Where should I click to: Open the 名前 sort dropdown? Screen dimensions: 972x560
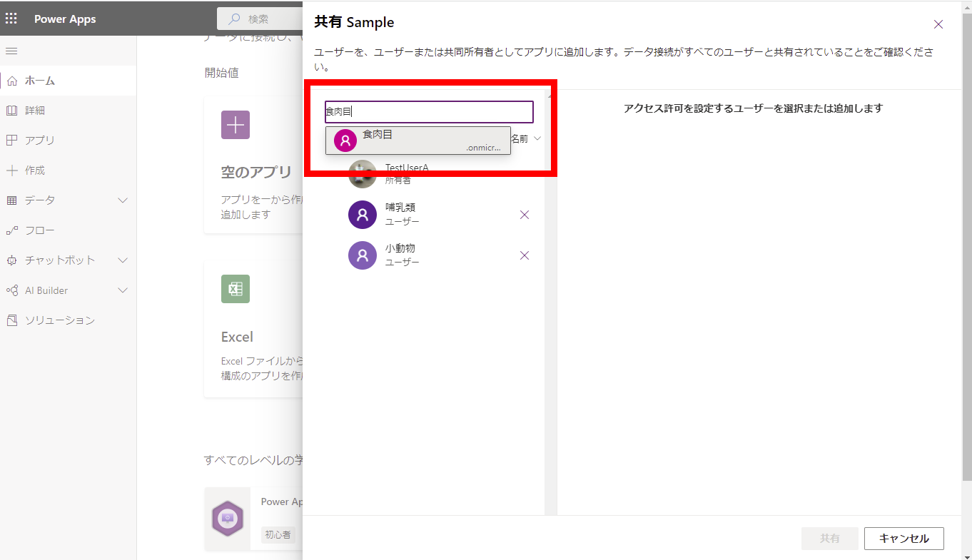(527, 138)
